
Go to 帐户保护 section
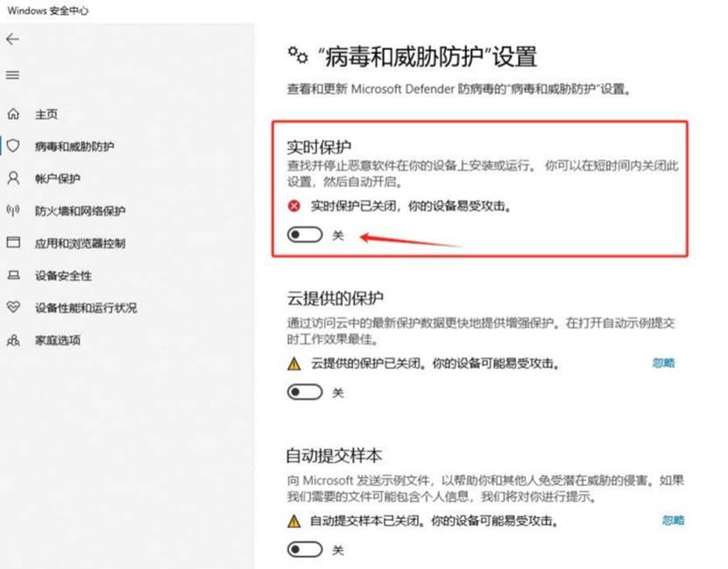pyautogui.click(x=58, y=179)
